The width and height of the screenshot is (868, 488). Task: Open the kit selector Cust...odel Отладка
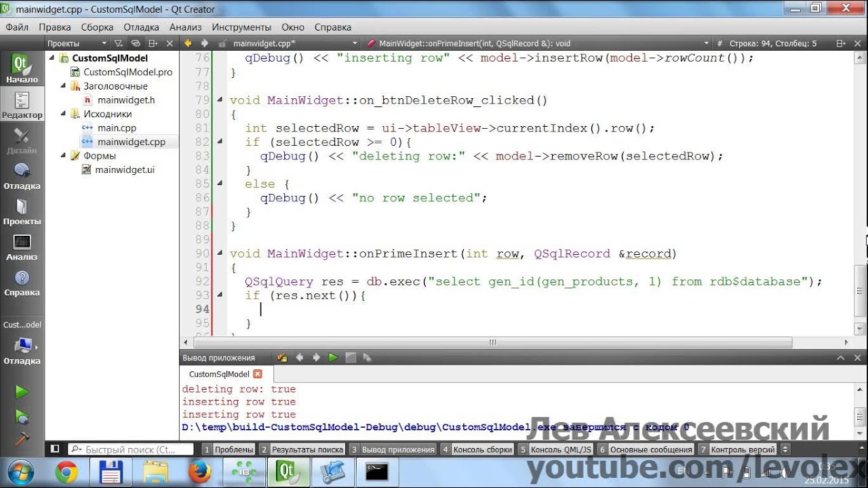(x=22, y=343)
